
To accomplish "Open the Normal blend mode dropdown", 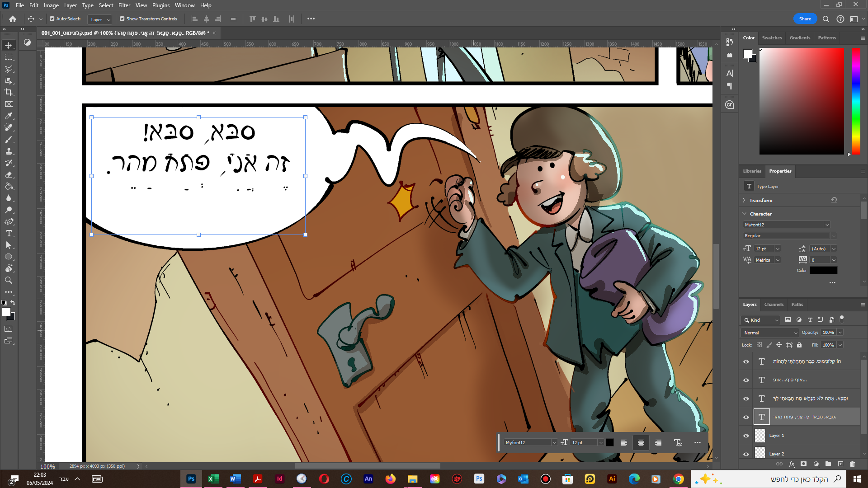I will pyautogui.click(x=770, y=333).
